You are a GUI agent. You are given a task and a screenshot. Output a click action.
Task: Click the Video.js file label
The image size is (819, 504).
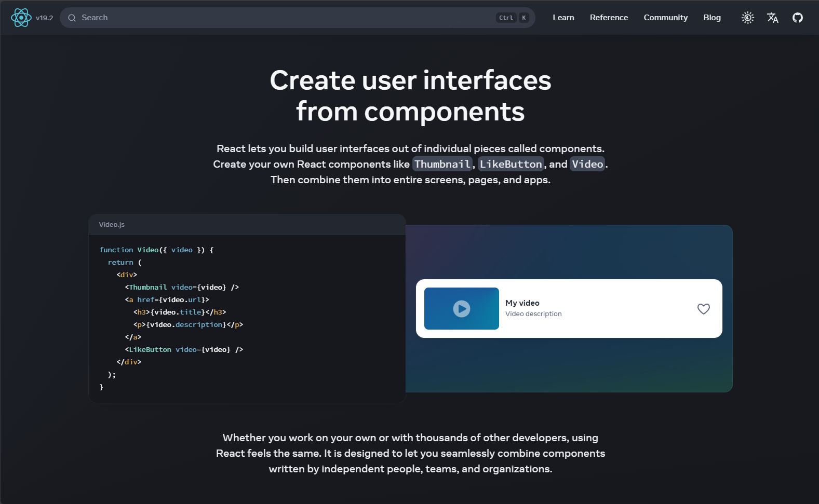tap(112, 225)
